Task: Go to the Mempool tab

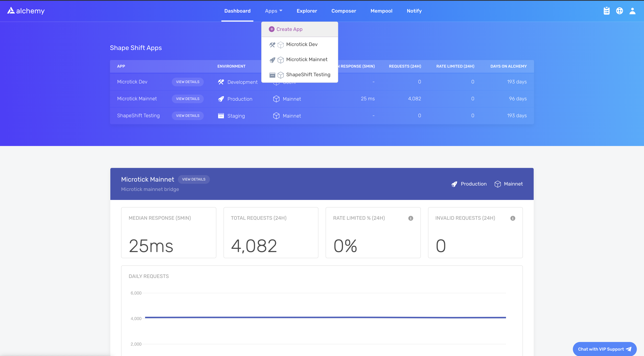Action: (381, 11)
